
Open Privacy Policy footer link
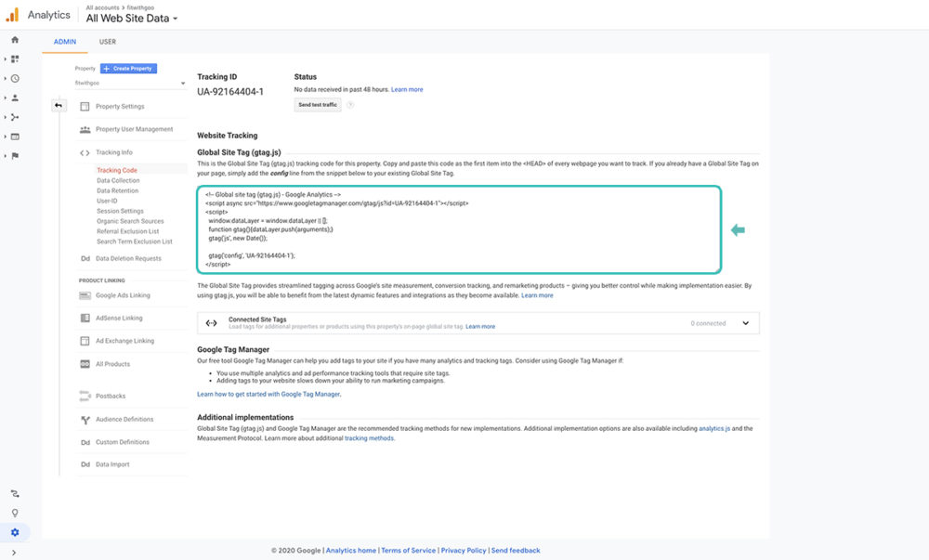click(x=464, y=551)
